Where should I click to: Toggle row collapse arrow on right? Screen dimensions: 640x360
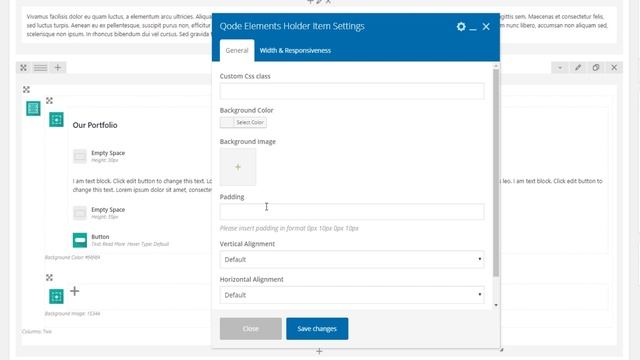click(x=560, y=68)
